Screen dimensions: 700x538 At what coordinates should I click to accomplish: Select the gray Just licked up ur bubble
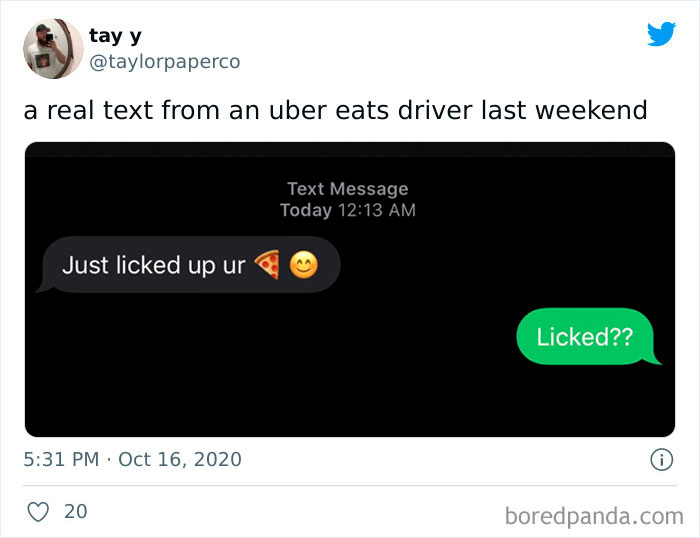[189, 264]
